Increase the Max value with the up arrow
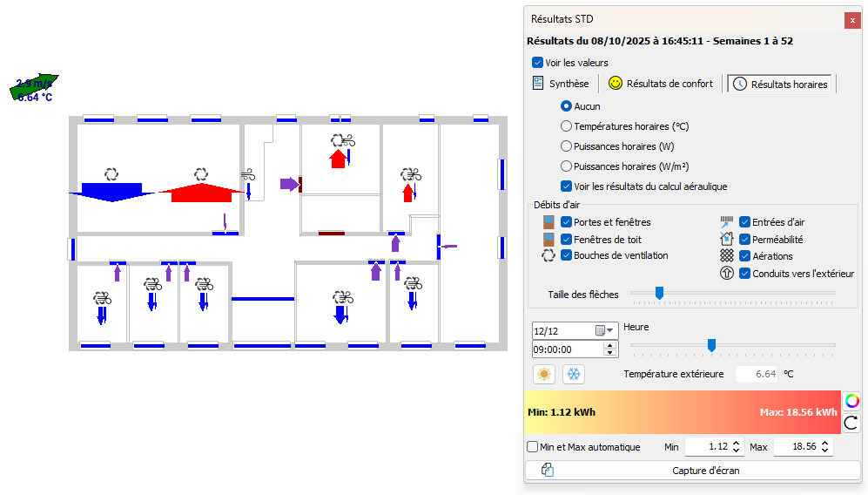 (x=824, y=444)
